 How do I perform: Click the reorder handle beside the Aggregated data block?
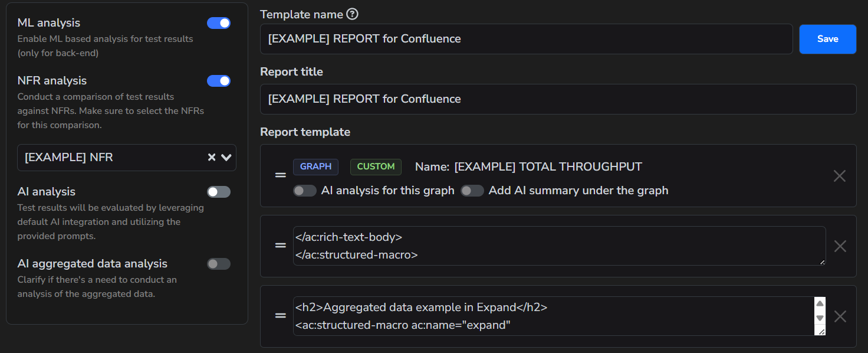point(280,316)
